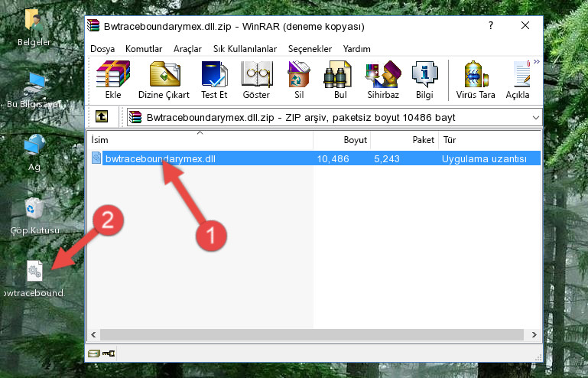Screen dimensions: 588x378
Task: Open the Seçenekler menu
Action: [x=310, y=49]
